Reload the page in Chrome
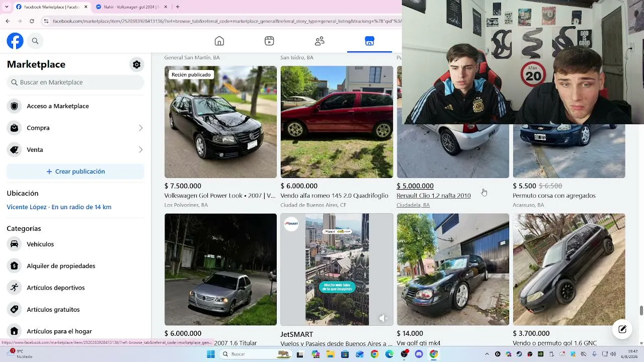The width and height of the screenshot is (644, 362). [x=32, y=21]
